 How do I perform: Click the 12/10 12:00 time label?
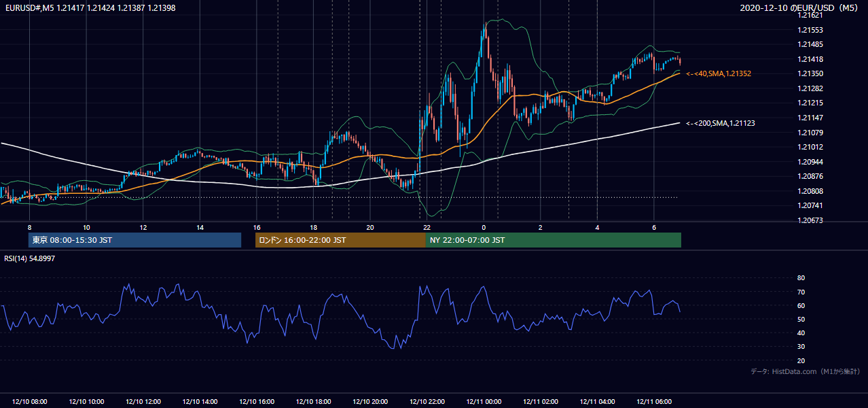coord(143,402)
